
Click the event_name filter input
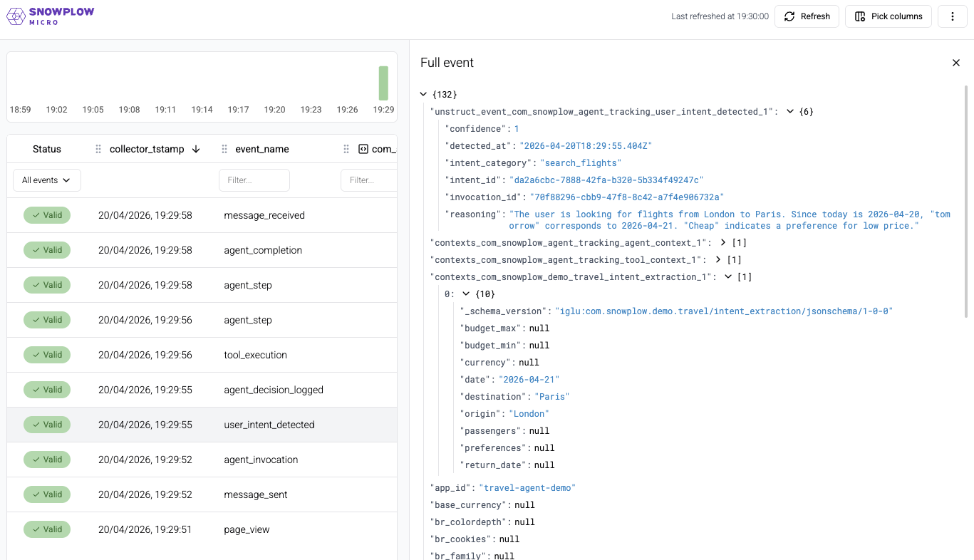[x=254, y=180]
